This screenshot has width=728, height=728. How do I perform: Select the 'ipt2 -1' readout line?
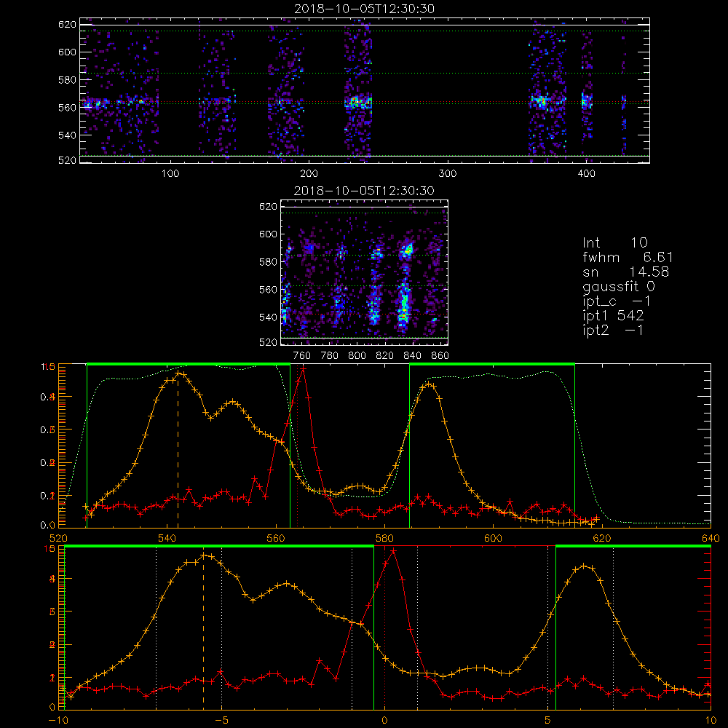613,331
